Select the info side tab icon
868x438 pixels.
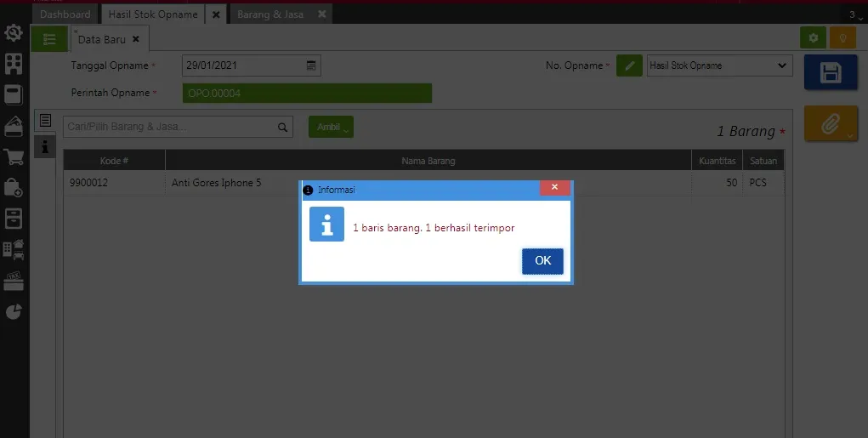click(x=45, y=147)
